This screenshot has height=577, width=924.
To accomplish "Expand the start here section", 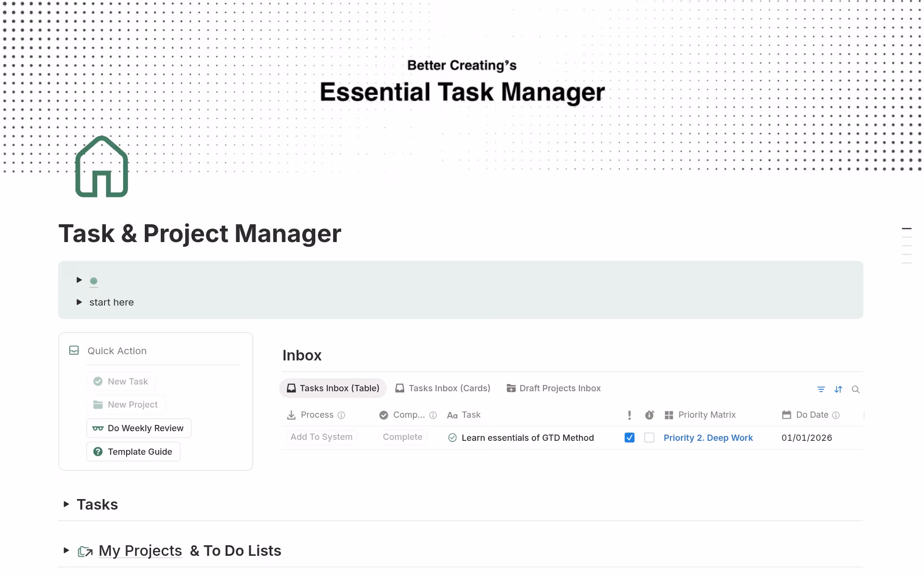I will pos(79,302).
